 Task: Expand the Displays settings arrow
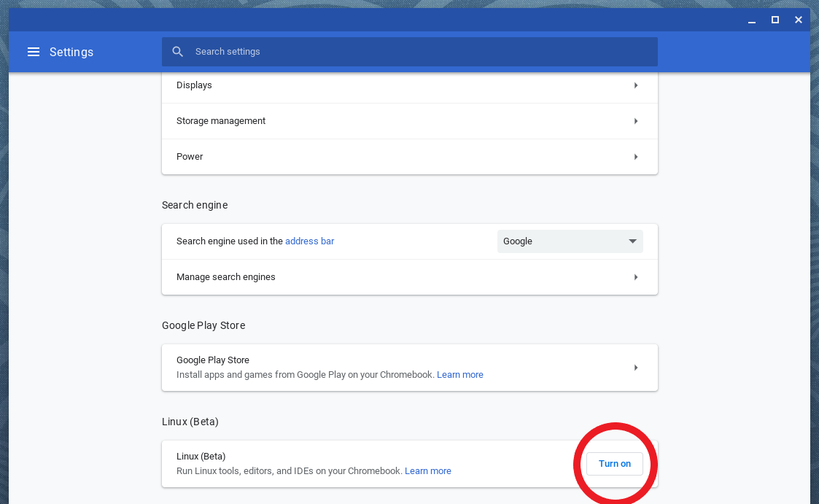tap(636, 85)
